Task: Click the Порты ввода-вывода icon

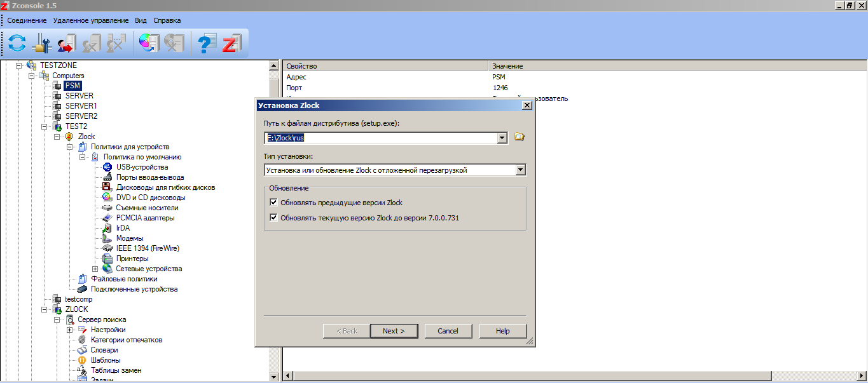Action: [107, 177]
